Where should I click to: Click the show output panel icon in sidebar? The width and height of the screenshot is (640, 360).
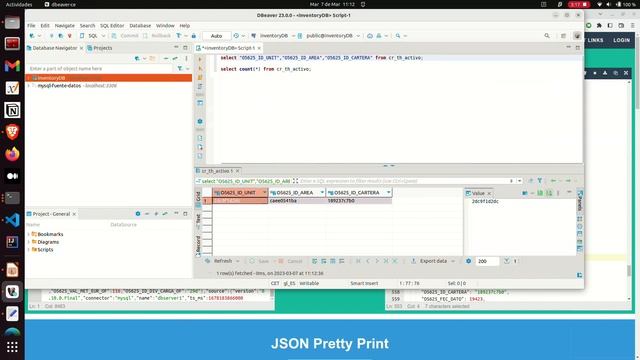click(x=200, y=138)
